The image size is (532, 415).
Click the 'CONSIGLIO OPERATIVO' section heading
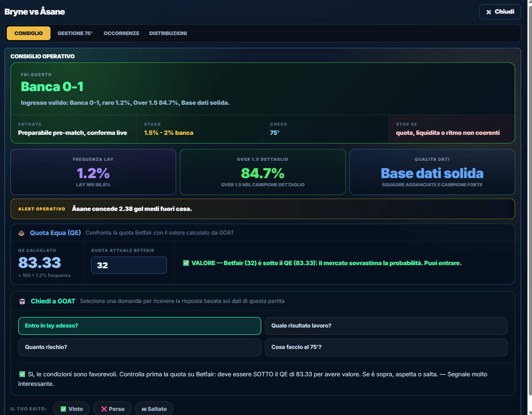(x=42, y=56)
